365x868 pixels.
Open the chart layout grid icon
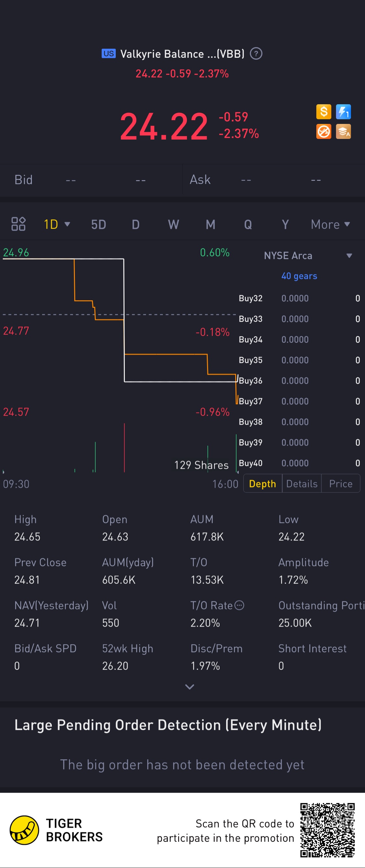18,224
